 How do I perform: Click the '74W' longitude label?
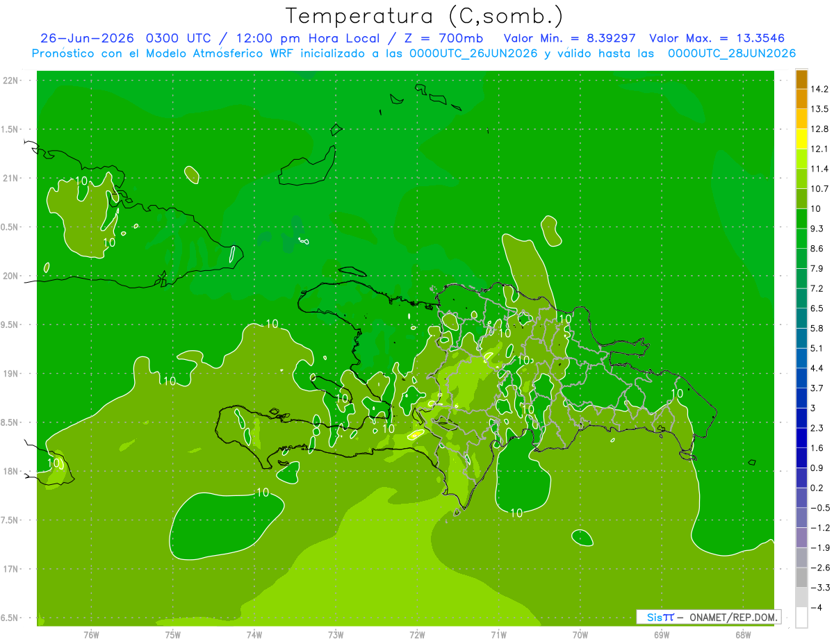[x=254, y=634]
